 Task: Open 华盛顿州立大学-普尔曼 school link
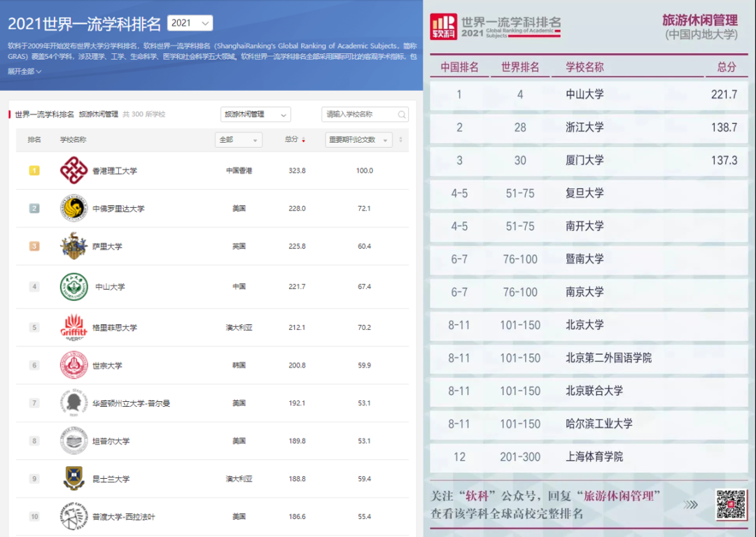tap(131, 403)
